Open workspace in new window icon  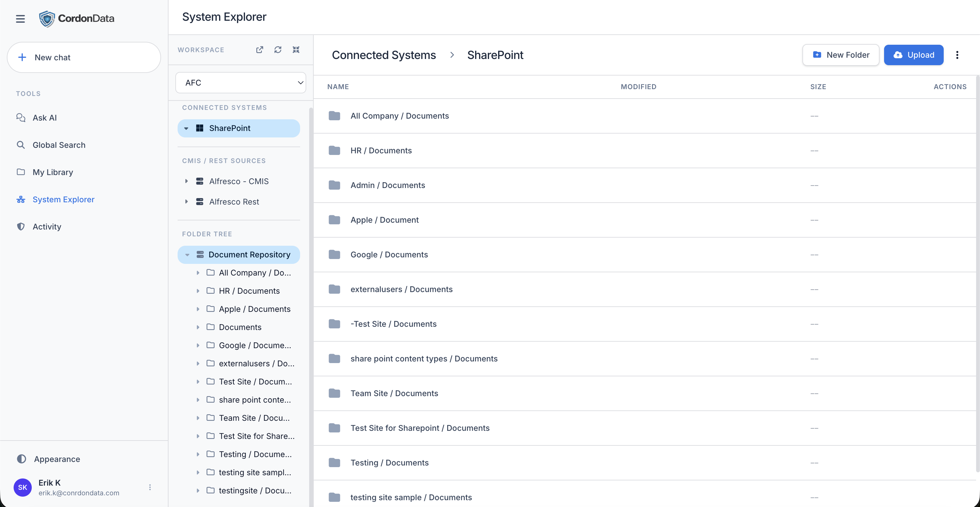tap(260, 50)
